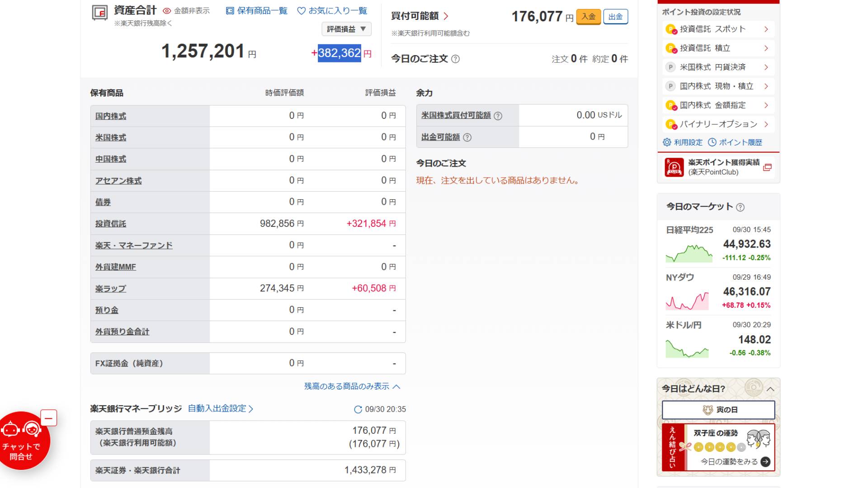Open ポイント履歴 clock icon
Viewport: 868px width, 488px height.
[712, 142]
